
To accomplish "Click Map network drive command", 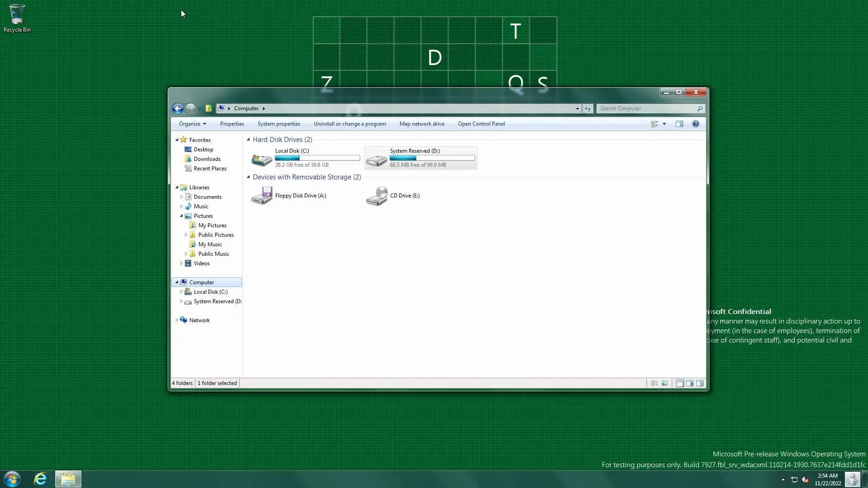I will (x=421, y=124).
